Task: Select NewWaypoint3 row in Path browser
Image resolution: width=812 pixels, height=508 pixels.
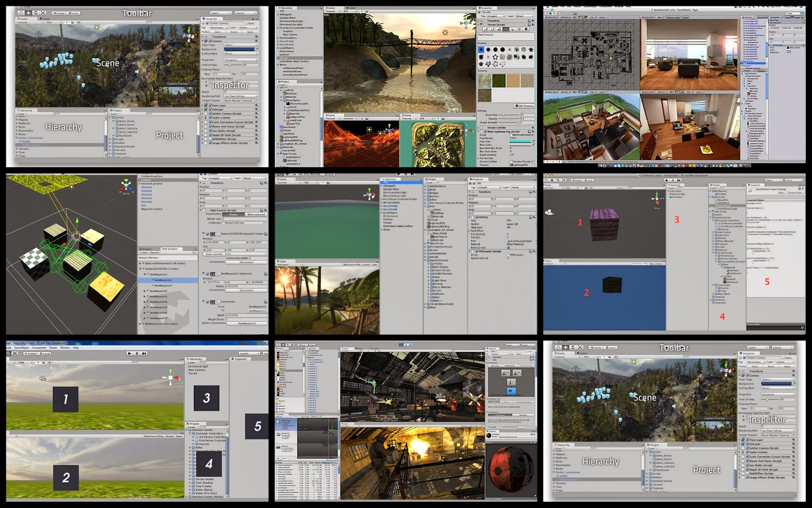Action: tap(167, 280)
